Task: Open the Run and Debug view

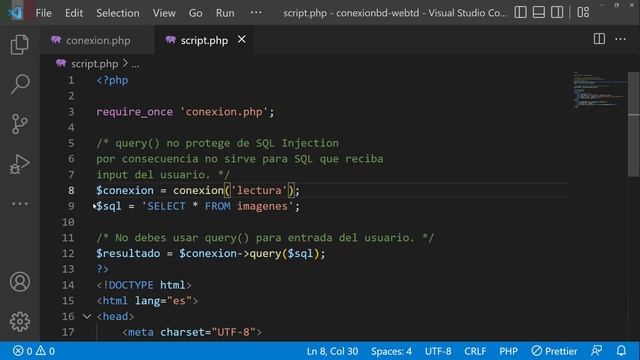Action: click(x=20, y=164)
